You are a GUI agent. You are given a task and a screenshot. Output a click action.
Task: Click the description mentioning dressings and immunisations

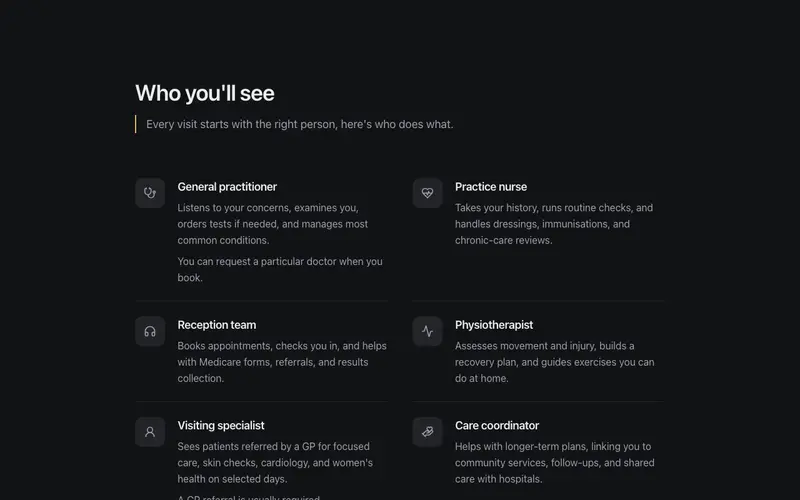[554, 224]
